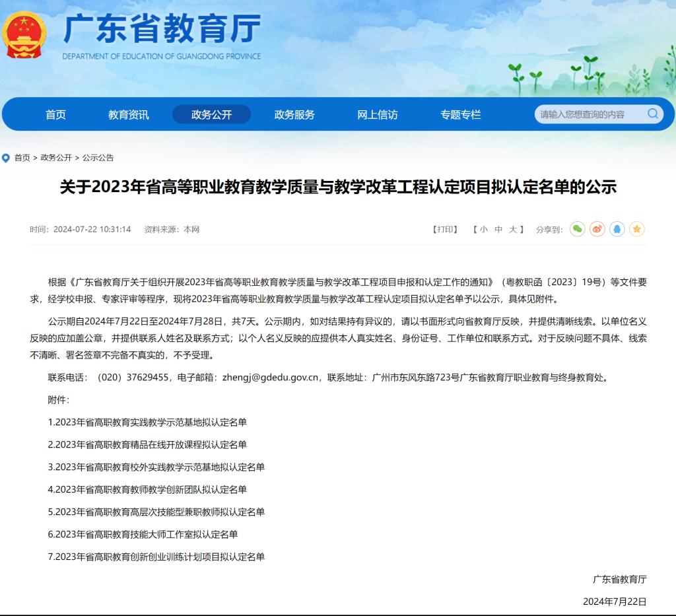Select the 政务公开 navigation tab
Viewport: 676px width, 616px height.
coord(211,114)
